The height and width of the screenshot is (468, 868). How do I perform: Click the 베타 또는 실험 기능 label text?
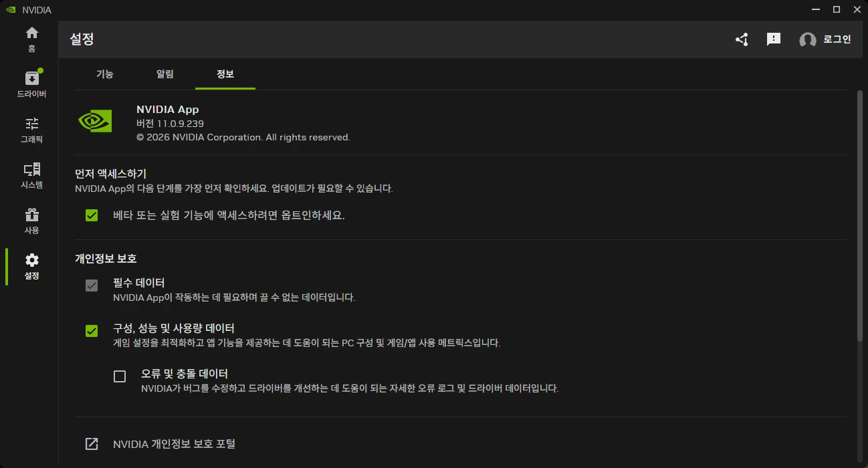pyautogui.click(x=229, y=215)
